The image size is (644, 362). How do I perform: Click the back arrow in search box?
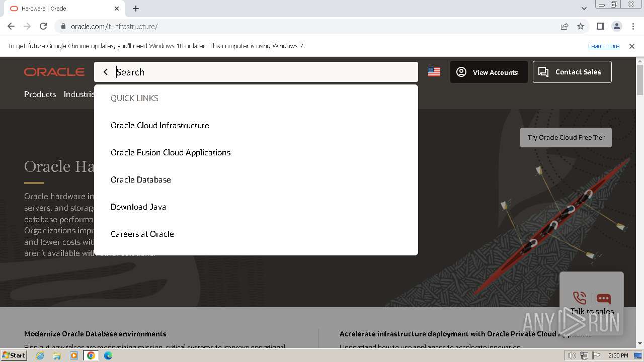pos(106,72)
